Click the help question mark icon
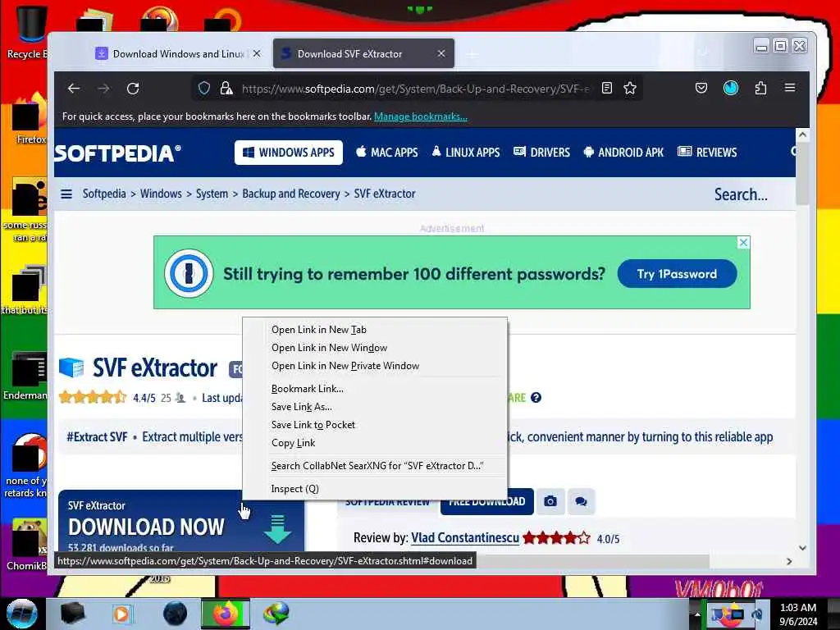840x630 pixels. (x=536, y=398)
